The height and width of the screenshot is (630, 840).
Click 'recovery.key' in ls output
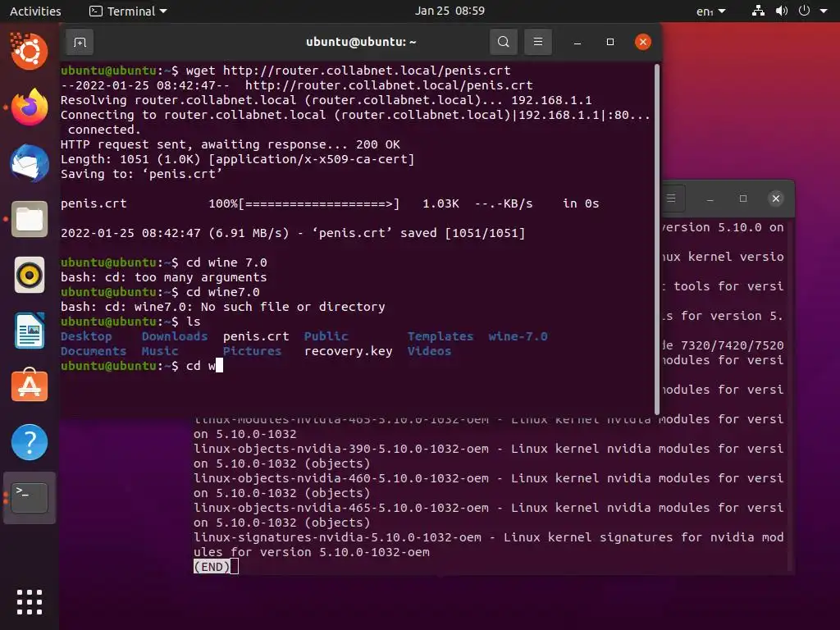pyautogui.click(x=348, y=351)
